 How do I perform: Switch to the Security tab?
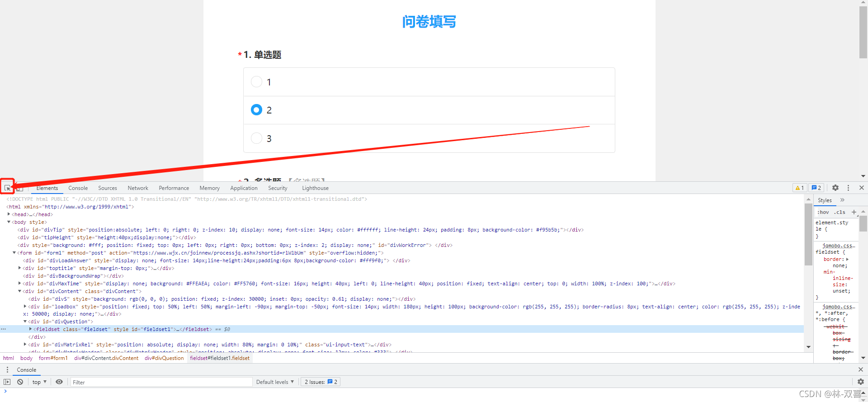click(278, 188)
